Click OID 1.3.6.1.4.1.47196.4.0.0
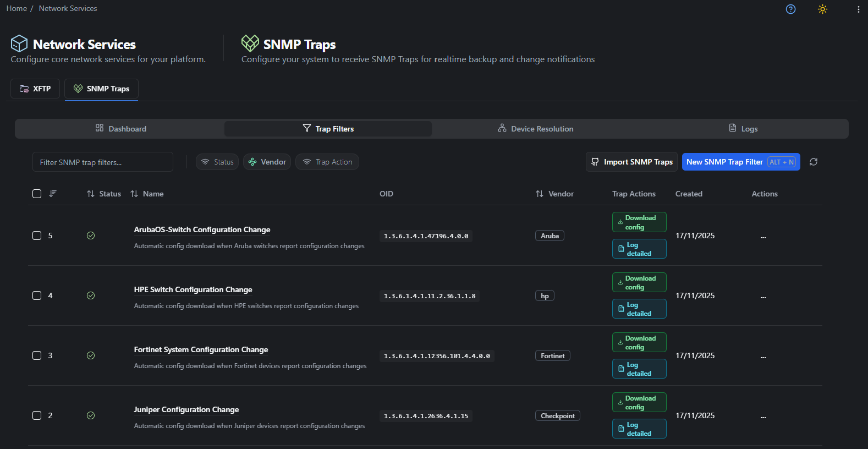 [x=426, y=236]
